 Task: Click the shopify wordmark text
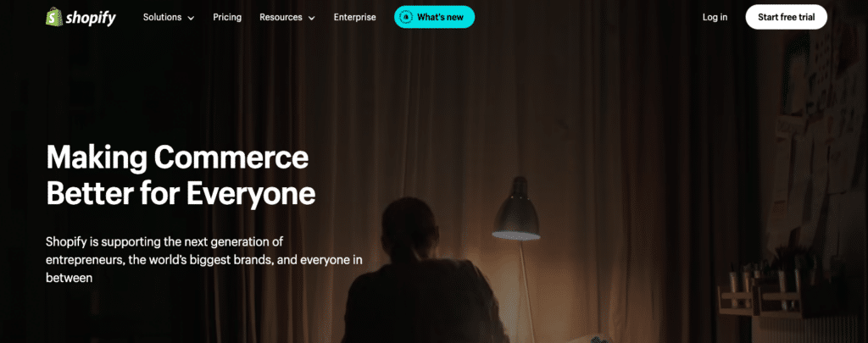[x=91, y=19]
